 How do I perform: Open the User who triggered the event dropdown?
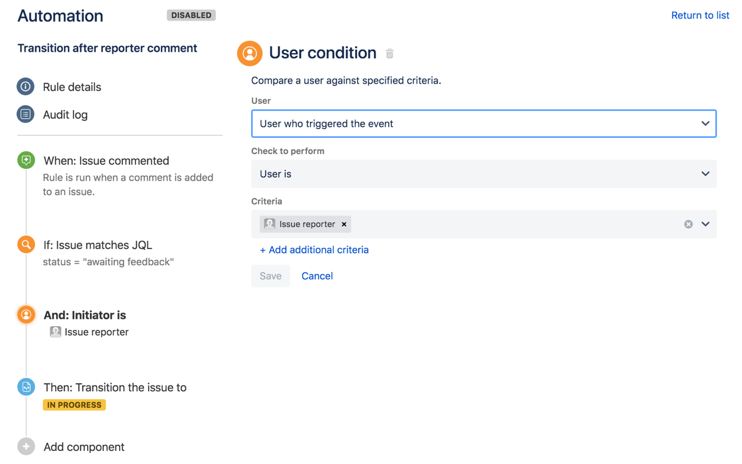coord(484,123)
